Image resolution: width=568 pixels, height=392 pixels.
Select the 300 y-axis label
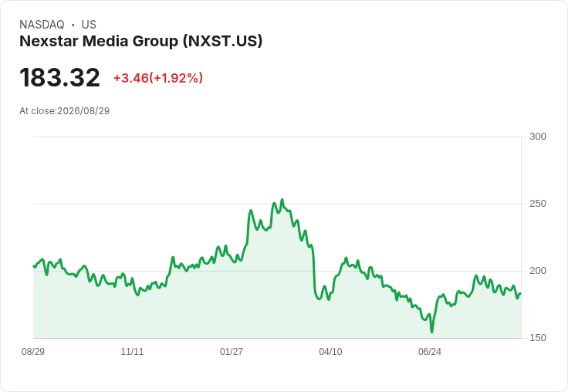[538, 137]
